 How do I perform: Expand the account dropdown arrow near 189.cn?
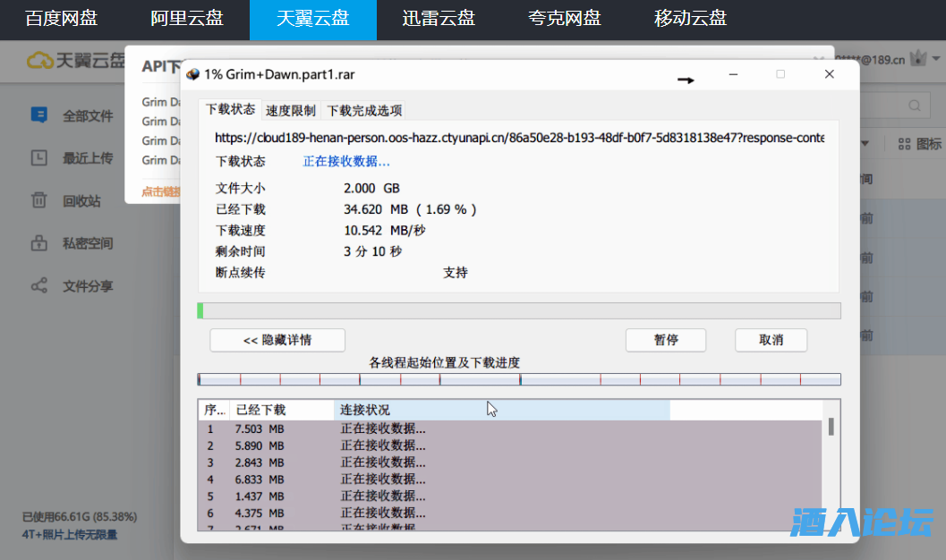point(937,60)
